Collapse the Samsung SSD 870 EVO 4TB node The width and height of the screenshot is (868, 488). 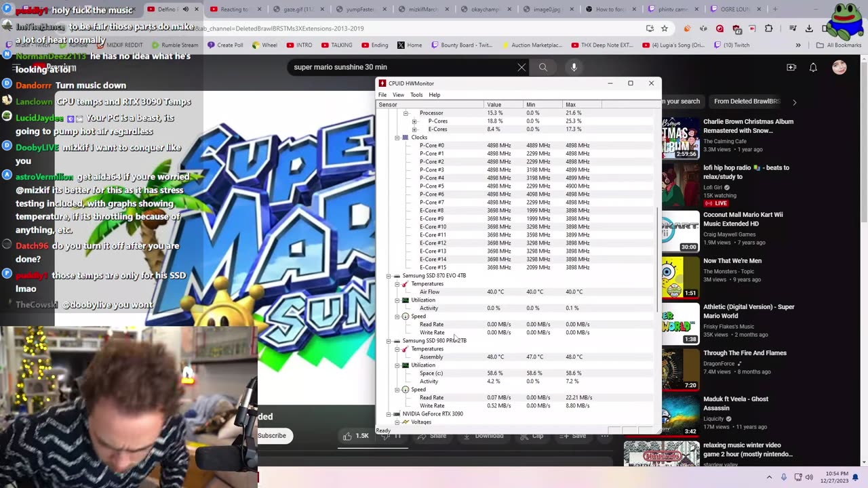389,276
